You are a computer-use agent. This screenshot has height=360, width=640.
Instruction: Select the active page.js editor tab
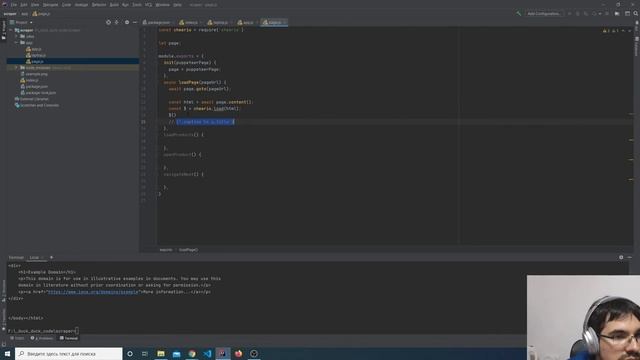point(273,22)
